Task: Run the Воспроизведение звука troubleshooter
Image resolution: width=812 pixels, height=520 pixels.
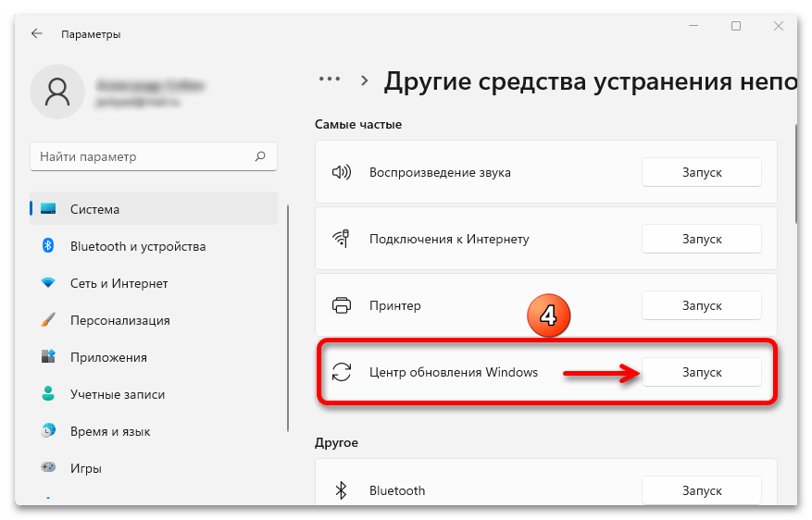Action: click(x=701, y=172)
